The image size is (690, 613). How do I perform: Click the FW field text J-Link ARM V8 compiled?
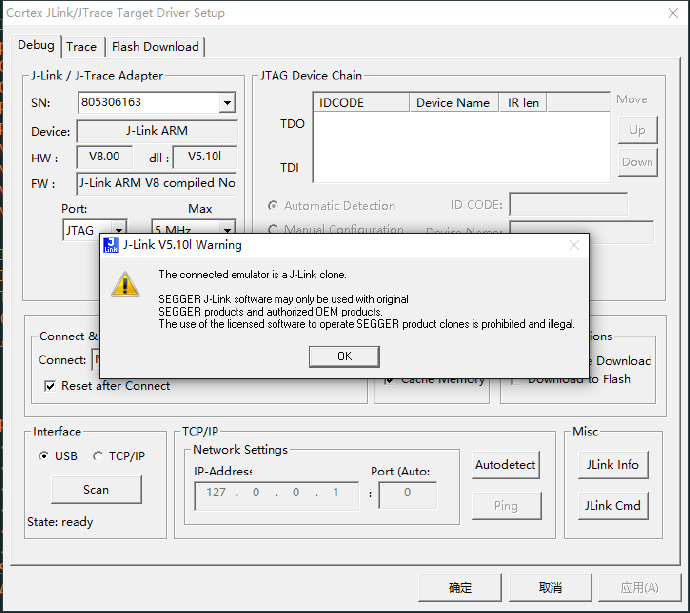tap(157, 183)
